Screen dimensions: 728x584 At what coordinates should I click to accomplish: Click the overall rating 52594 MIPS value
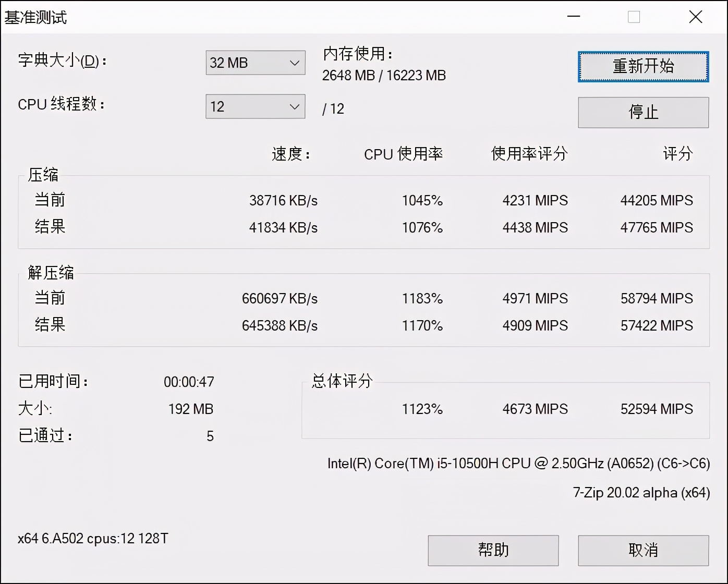pos(656,409)
